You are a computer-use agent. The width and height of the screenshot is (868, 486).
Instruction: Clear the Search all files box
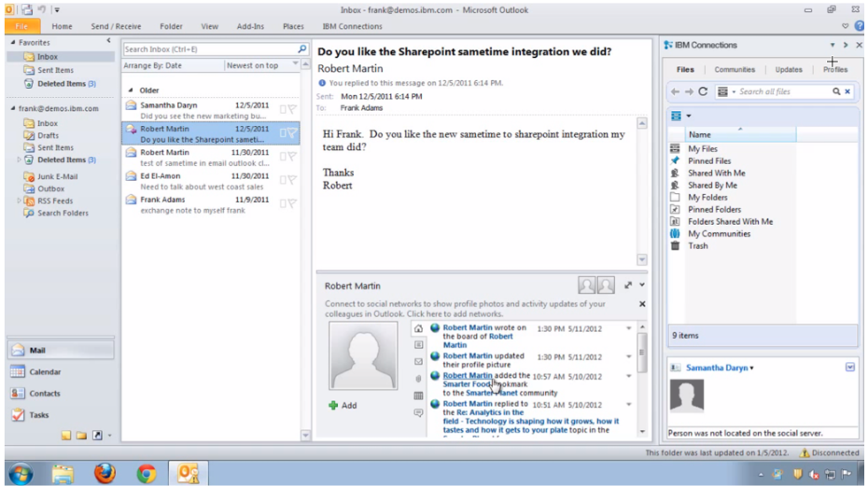point(847,91)
